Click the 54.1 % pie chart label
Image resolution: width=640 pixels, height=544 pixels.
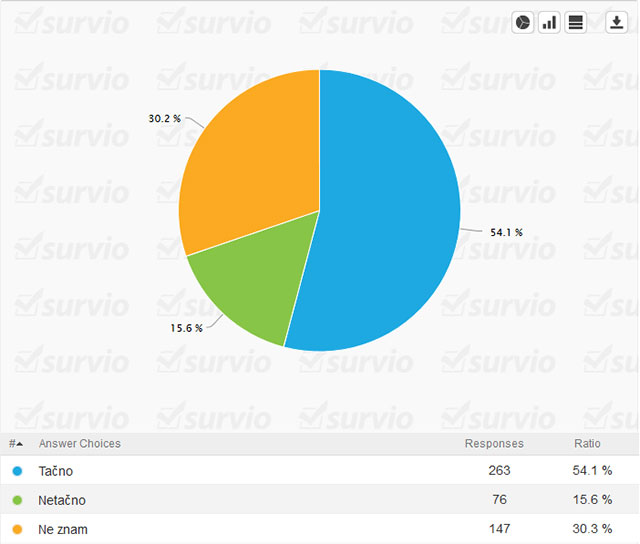tap(506, 232)
